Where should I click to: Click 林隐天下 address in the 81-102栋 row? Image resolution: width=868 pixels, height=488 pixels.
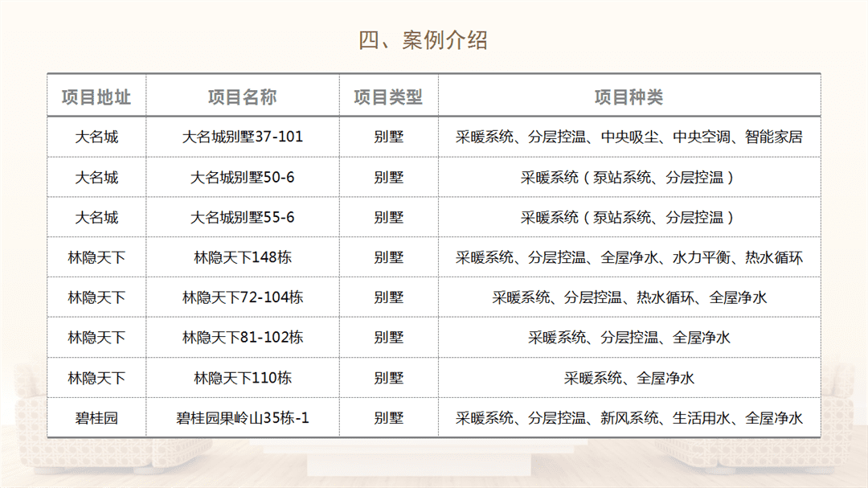click(x=96, y=338)
